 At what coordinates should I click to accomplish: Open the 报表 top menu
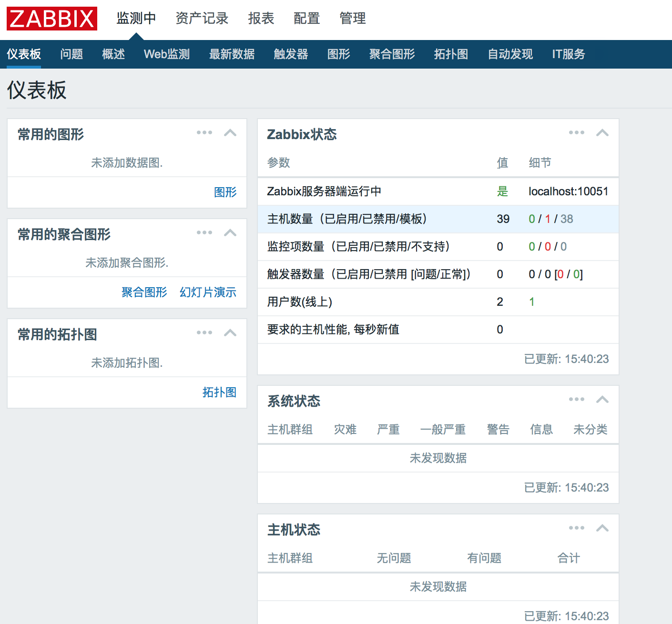261,19
